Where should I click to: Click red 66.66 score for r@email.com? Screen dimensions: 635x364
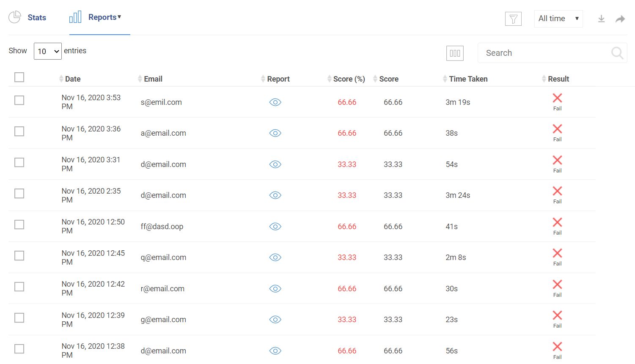coord(347,289)
